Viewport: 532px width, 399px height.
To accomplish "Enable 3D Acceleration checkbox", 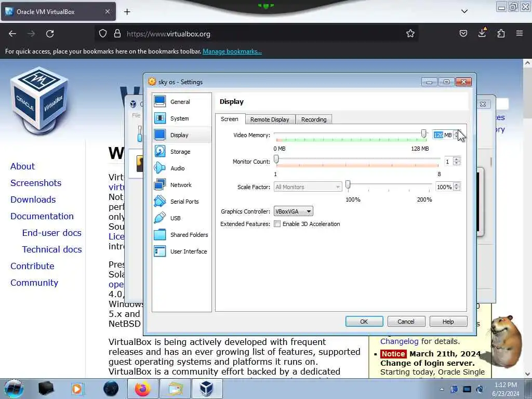I will [277, 224].
